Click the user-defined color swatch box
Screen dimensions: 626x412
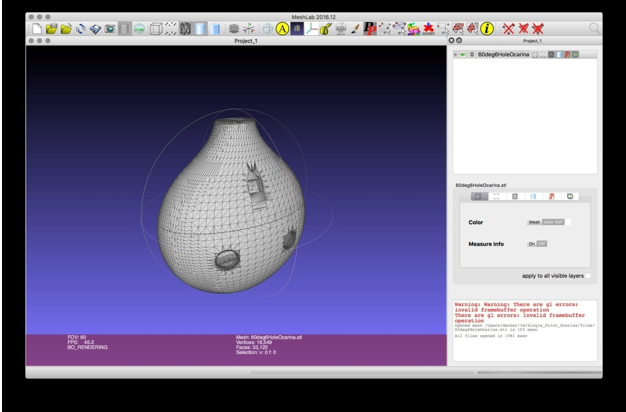click(566, 222)
